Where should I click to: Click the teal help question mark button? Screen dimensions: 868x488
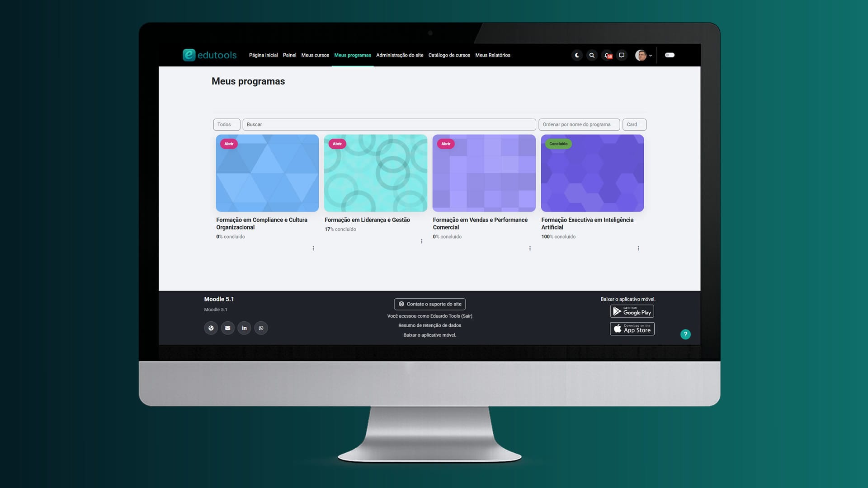pos(685,334)
